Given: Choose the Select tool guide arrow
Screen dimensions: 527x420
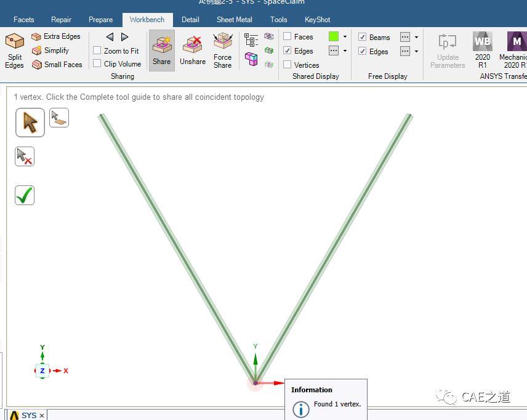Looking at the screenshot, I should tap(30, 123).
